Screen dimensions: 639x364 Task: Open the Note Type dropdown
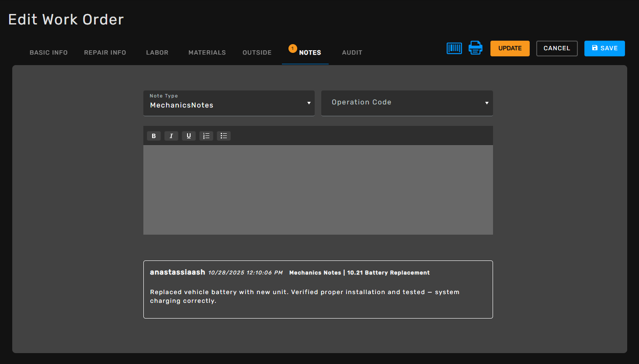[x=229, y=103]
